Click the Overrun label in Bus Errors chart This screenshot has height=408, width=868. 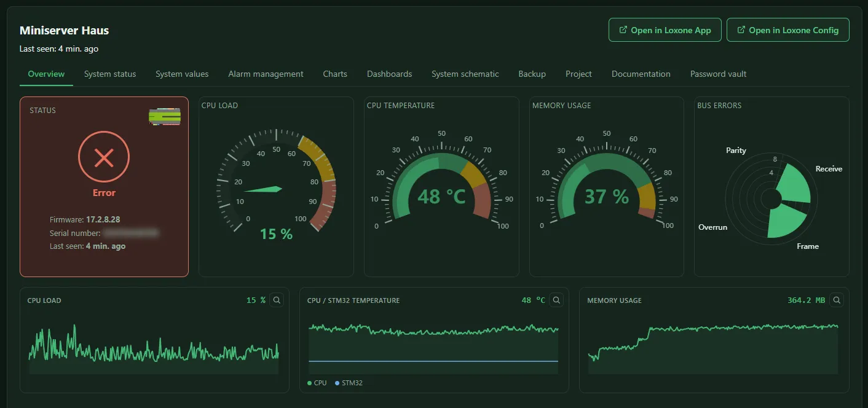point(712,227)
